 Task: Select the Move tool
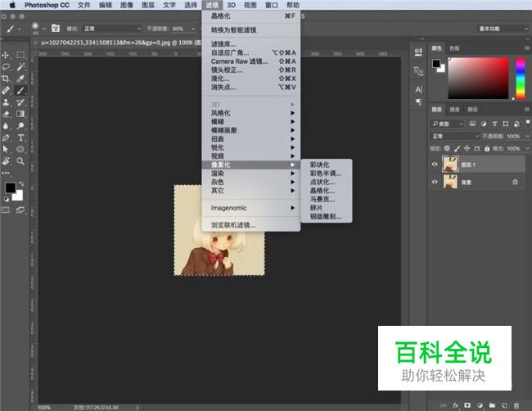coord(6,55)
